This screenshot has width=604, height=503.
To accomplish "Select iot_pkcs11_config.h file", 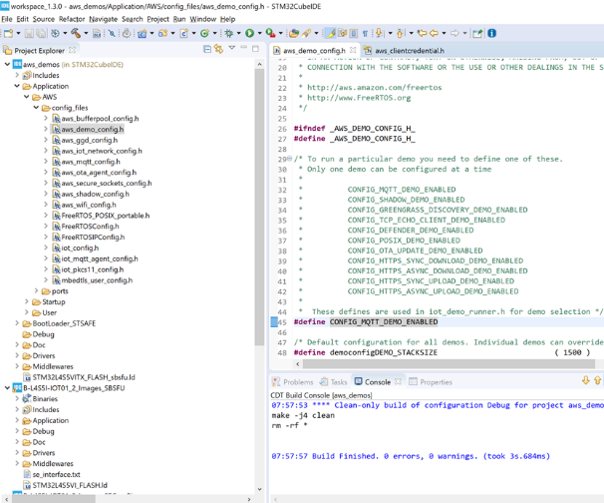I will pyautogui.click(x=92, y=270).
